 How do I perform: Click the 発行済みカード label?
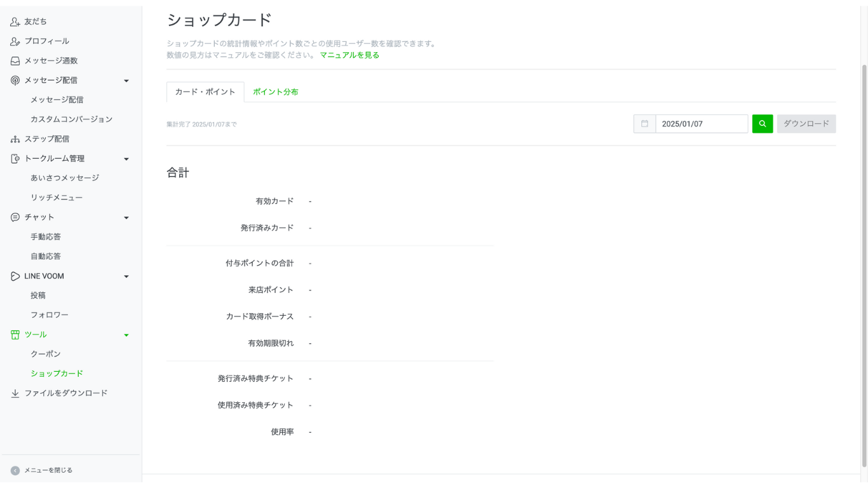point(267,228)
